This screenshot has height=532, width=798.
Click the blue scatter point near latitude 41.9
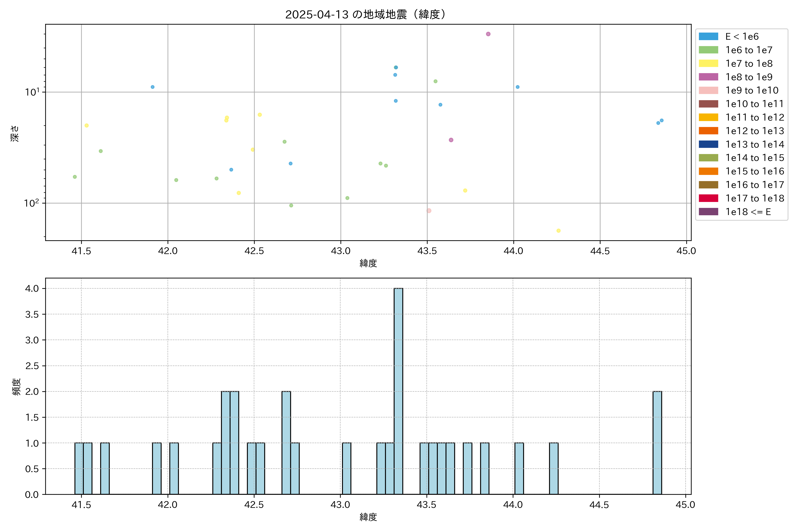[x=153, y=87]
